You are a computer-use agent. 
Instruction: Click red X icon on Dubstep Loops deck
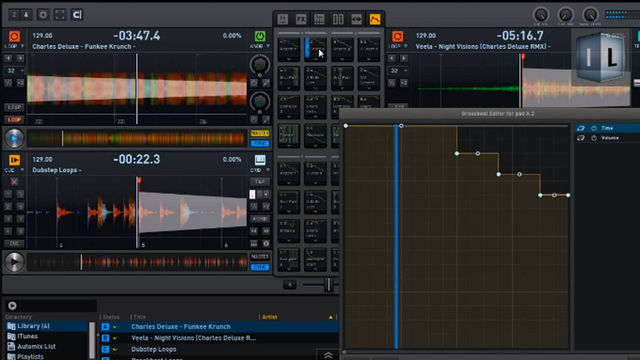point(14,182)
